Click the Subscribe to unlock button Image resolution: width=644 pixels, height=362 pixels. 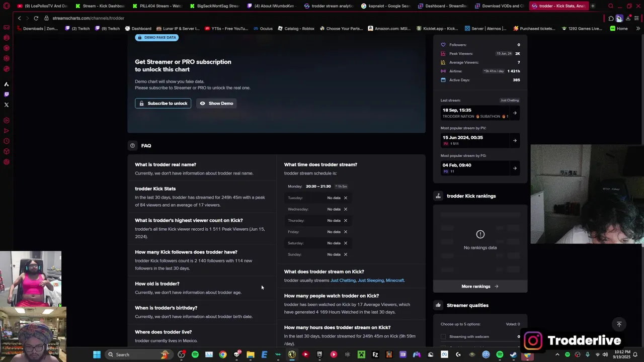pos(163,104)
